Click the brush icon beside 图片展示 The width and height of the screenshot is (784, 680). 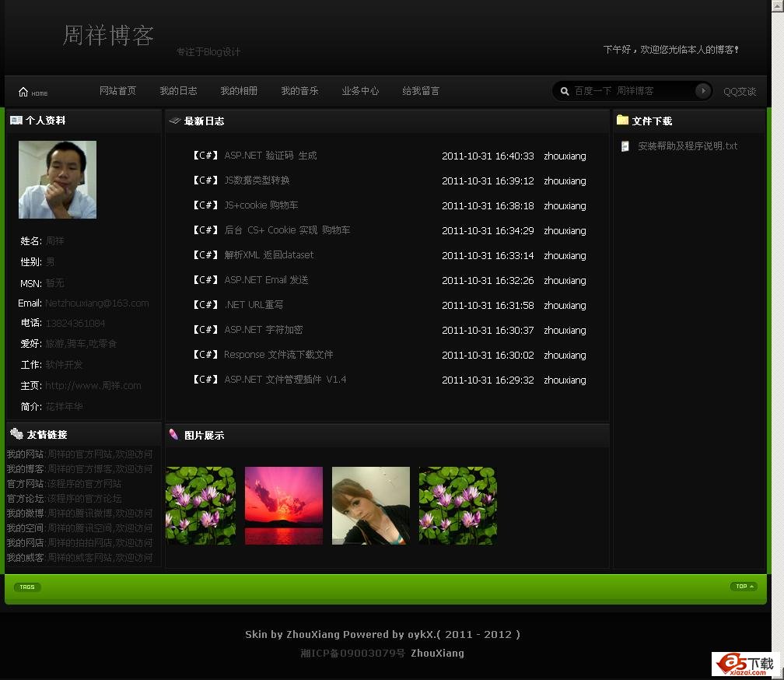(x=174, y=435)
